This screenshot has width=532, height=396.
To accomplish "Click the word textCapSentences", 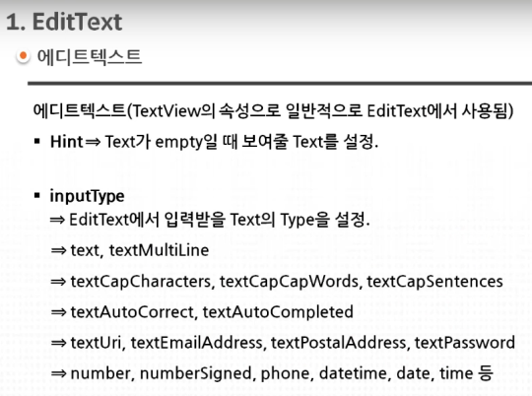I will (435, 282).
